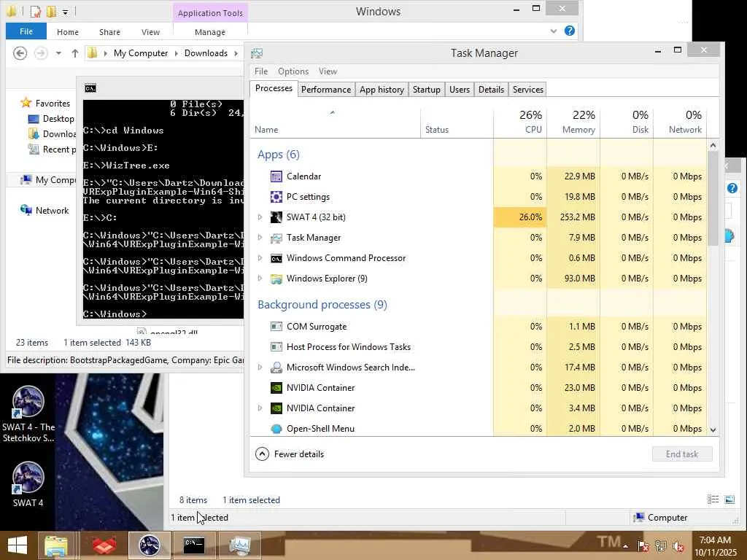The height and width of the screenshot is (560, 747).
Task: Expand the Task Manager process group
Action: (260, 238)
